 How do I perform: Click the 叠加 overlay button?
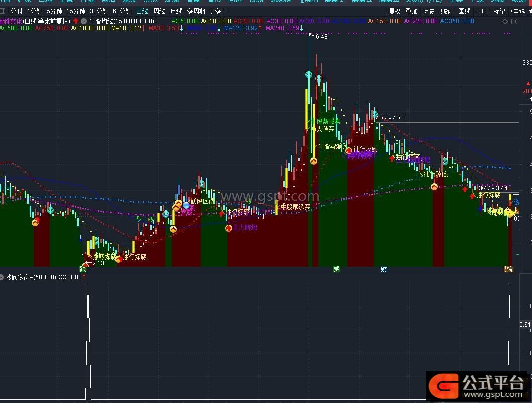tap(411, 11)
